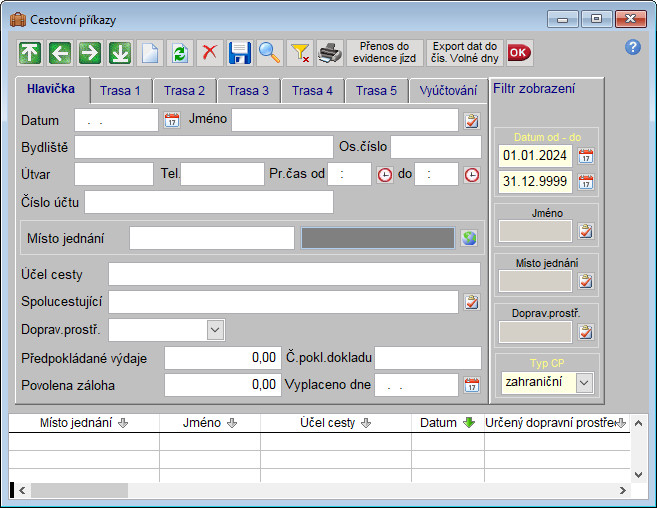Open calendar picker next to Datum field
Screen dimensions: 657x508
point(171,120)
